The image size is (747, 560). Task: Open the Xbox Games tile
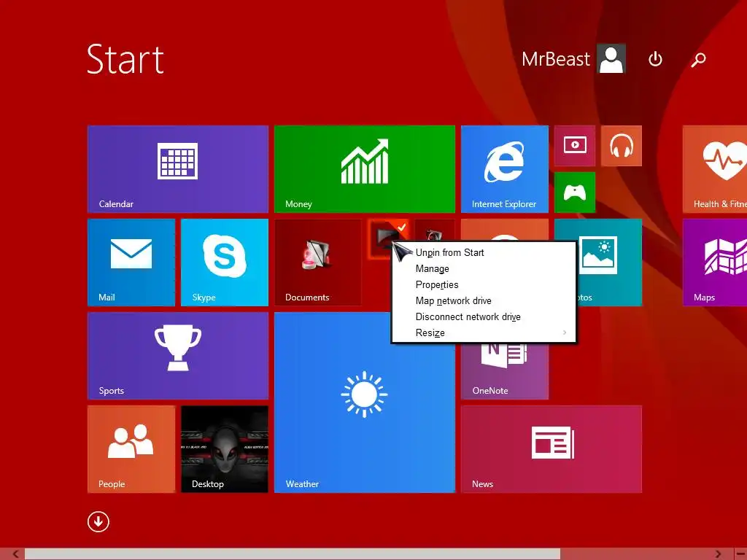(575, 192)
